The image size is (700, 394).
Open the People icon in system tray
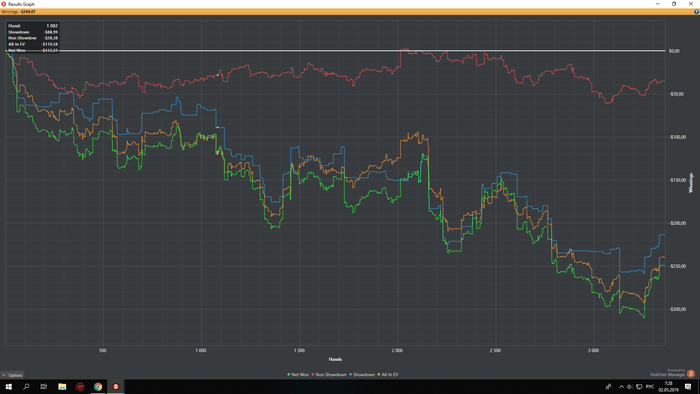(x=608, y=386)
